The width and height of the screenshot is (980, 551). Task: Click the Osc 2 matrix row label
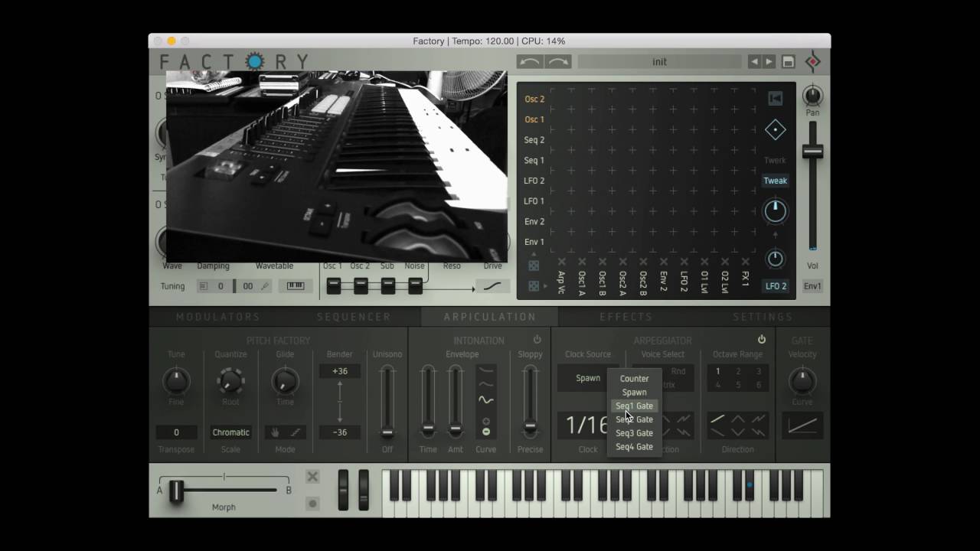(x=534, y=99)
